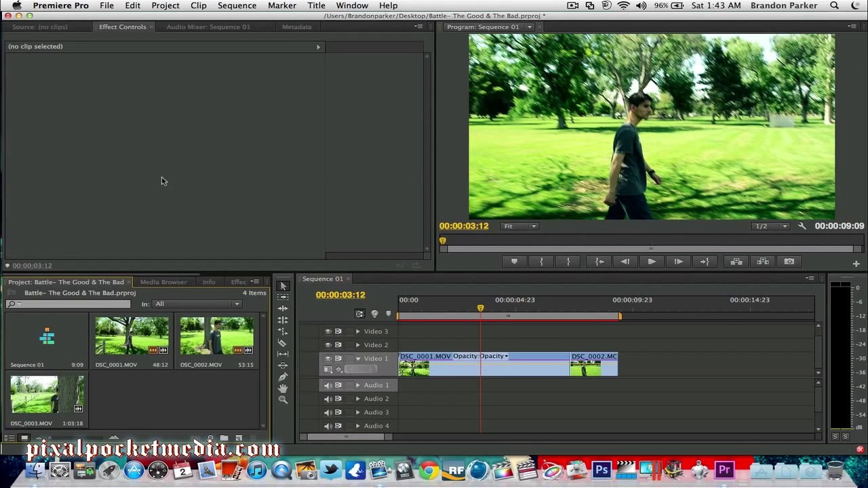
Task: Open the In: All filter dropdown
Action: click(197, 304)
